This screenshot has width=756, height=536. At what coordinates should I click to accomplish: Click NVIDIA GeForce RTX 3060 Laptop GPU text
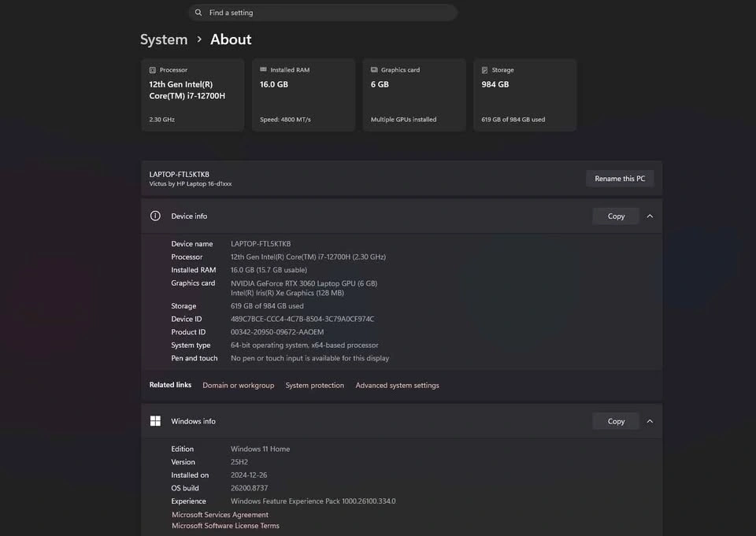304,283
